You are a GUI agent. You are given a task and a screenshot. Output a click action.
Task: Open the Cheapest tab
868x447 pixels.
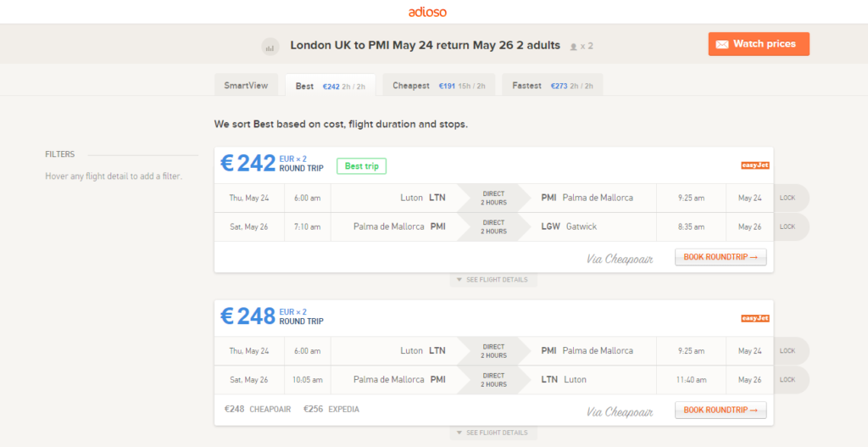(439, 86)
